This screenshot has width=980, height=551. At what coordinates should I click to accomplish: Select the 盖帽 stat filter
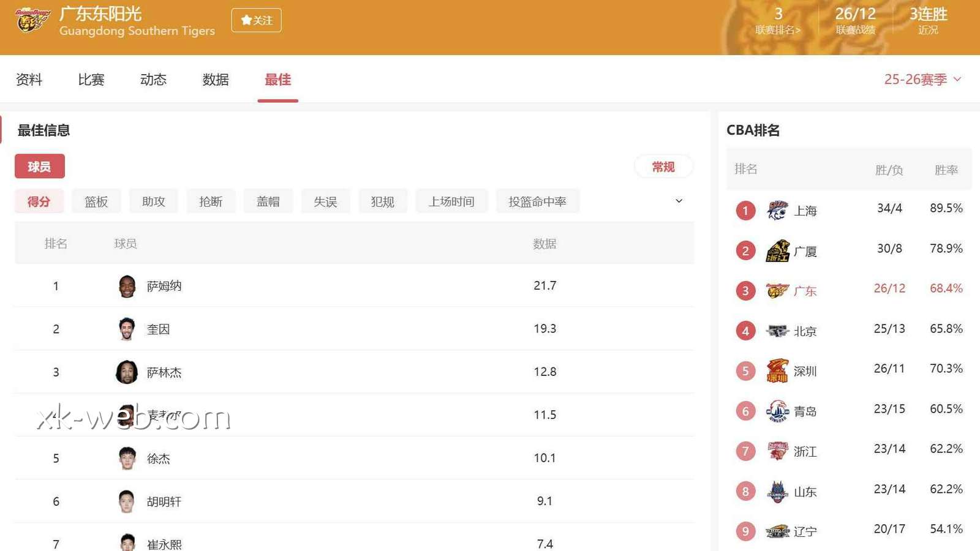(x=268, y=201)
